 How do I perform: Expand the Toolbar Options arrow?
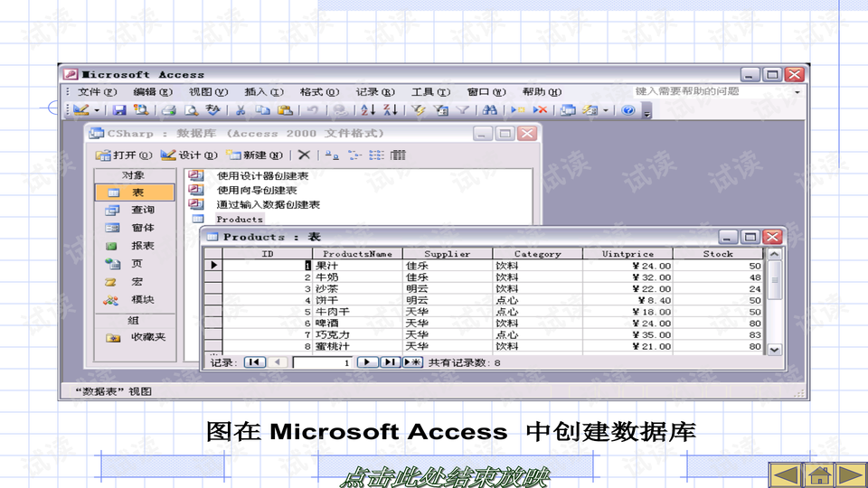[646, 112]
